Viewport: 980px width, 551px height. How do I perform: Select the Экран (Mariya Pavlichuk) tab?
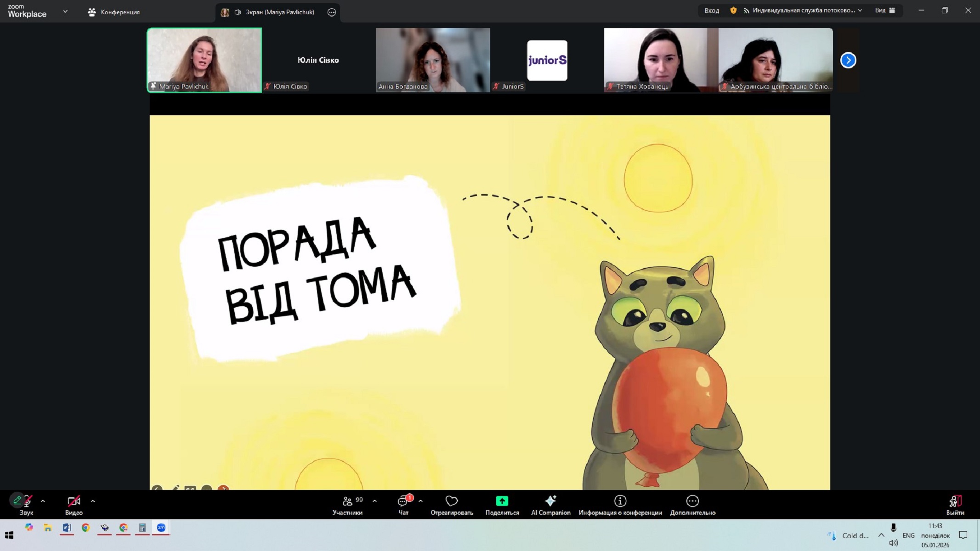coord(274,12)
